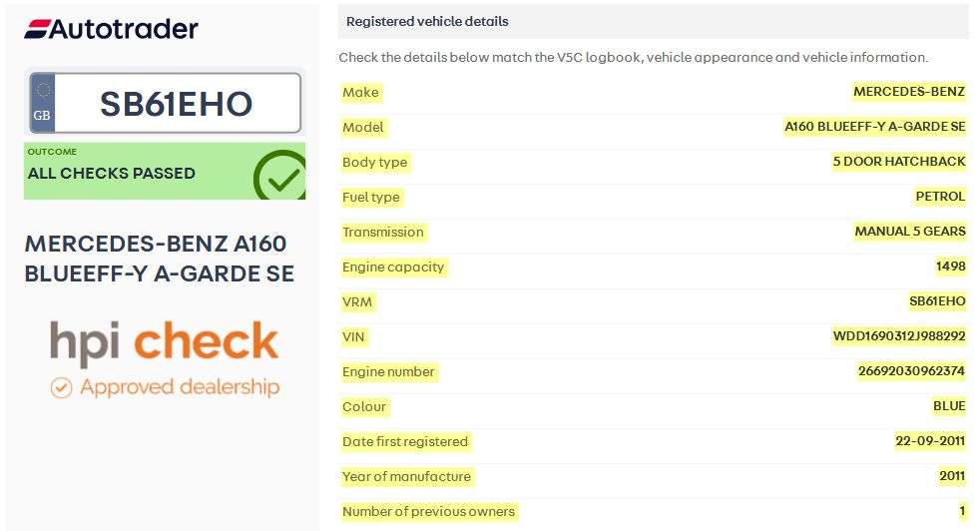Viewport: 980px width, 531px height.
Task: Click the date first registered value
Action: [x=930, y=441]
